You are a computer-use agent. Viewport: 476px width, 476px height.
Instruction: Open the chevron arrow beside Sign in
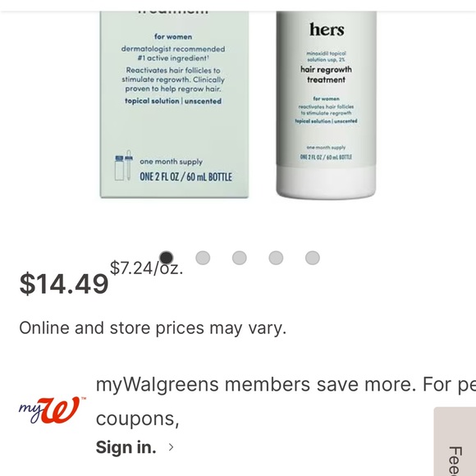[172, 447]
